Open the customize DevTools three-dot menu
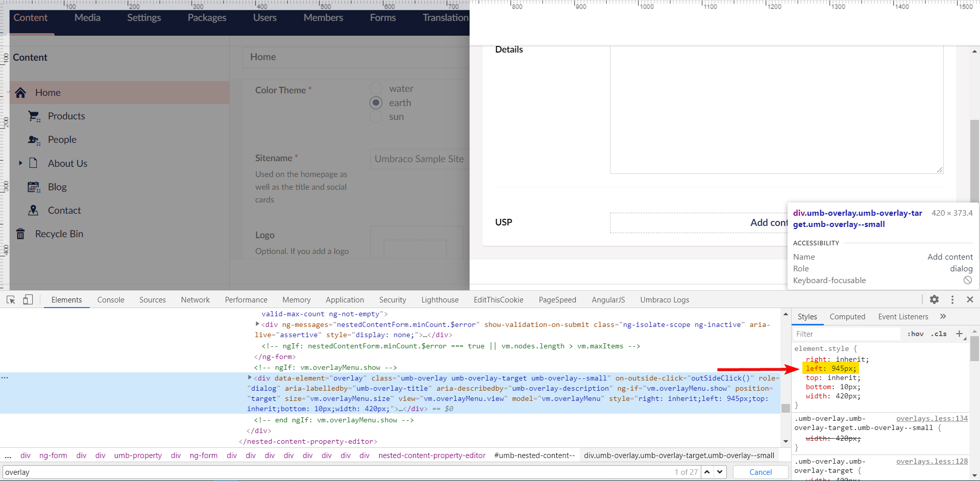The width and height of the screenshot is (980, 481). (x=952, y=299)
